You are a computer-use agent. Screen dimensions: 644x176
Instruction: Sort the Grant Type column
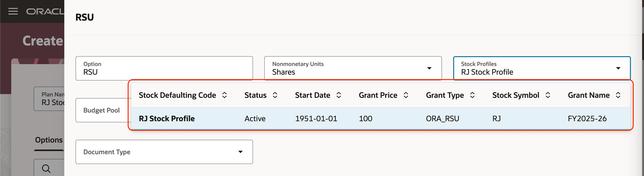coord(472,95)
